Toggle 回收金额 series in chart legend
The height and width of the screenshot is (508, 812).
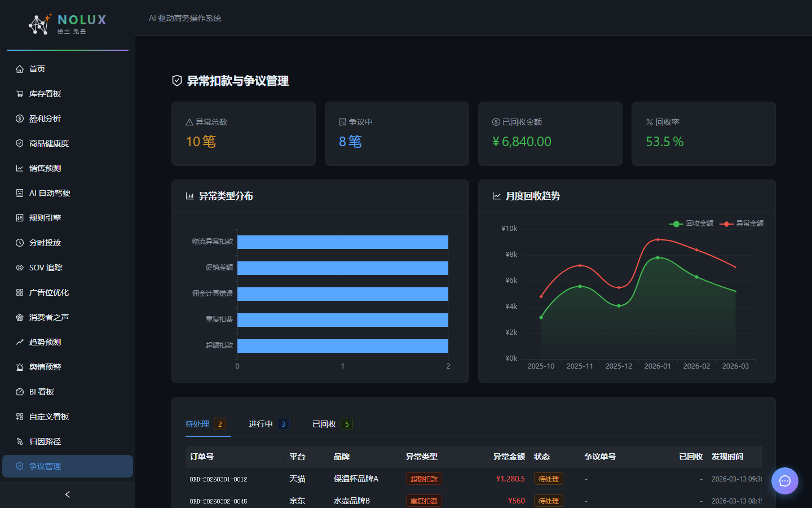[692, 224]
